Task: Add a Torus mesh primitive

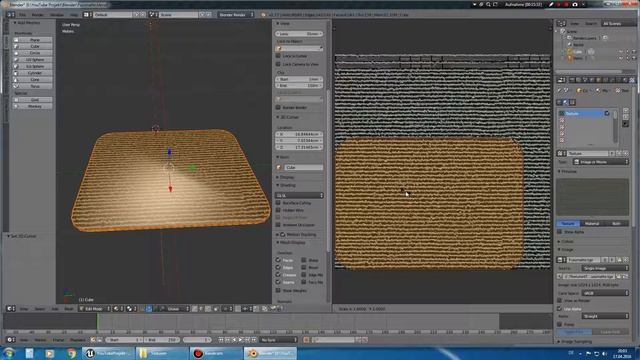Action: [32, 86]
